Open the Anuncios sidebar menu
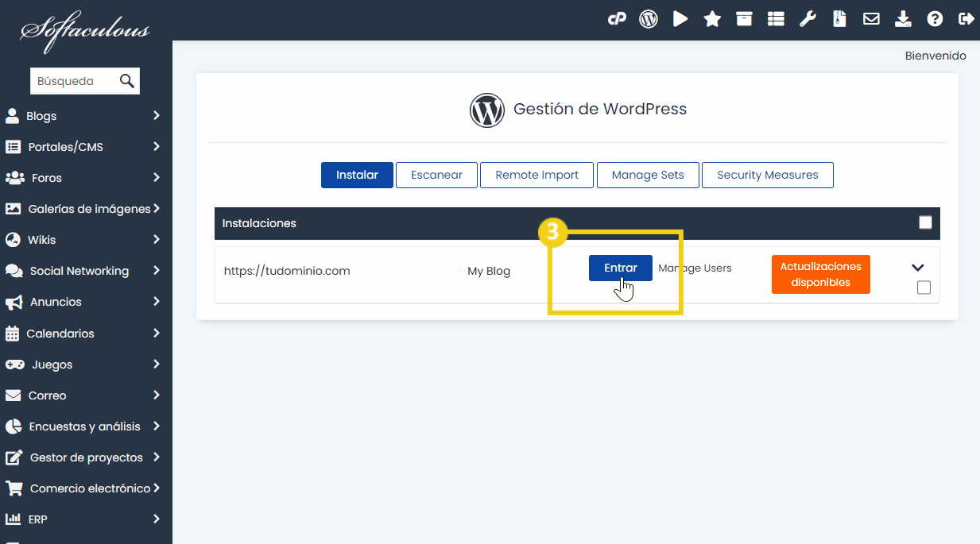This screenshot has height=544, width=980. pyautogui.click(x=86, y=302)
